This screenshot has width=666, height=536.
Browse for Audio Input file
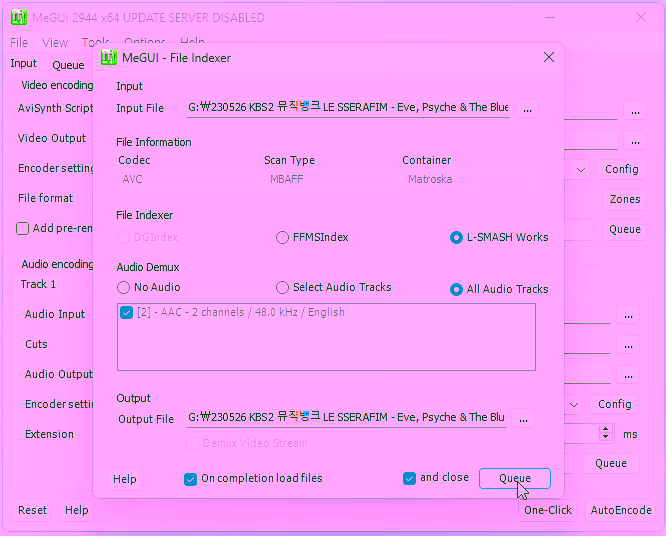click(x=628, y=316)
